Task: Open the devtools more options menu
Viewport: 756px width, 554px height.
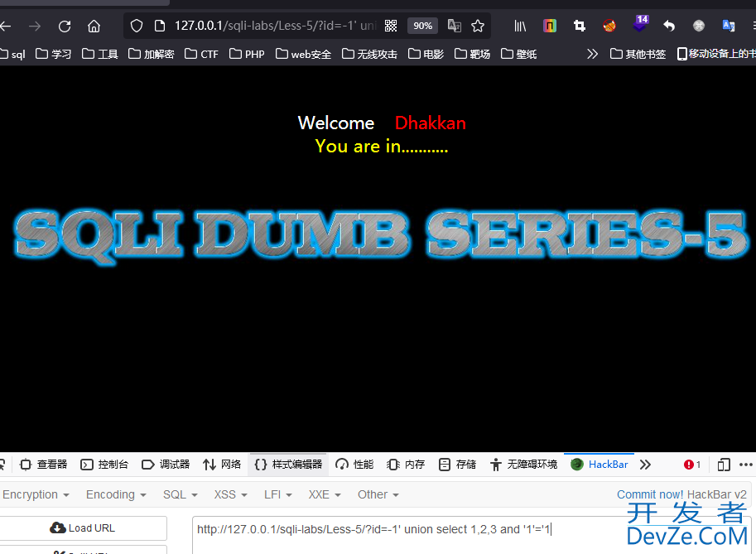Action: pos(745,465)
